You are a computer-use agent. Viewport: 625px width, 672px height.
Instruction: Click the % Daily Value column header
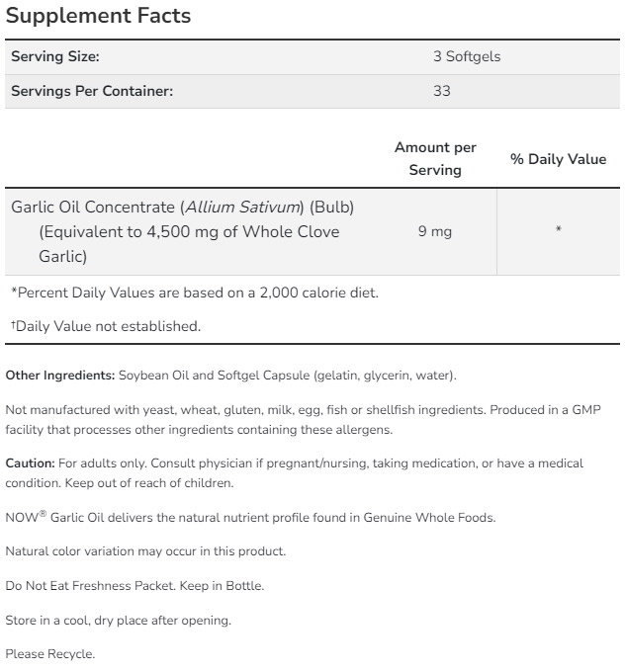558,159
